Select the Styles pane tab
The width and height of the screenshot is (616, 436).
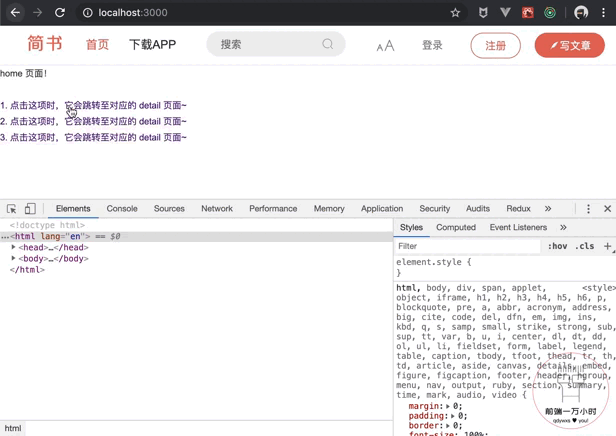point(411,227)
